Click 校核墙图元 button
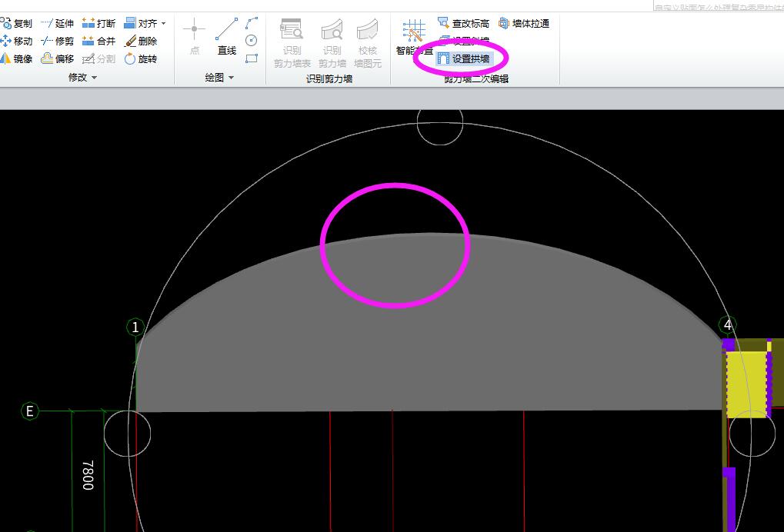The height and width of the screenshot is (532, 784). point(368,43)
